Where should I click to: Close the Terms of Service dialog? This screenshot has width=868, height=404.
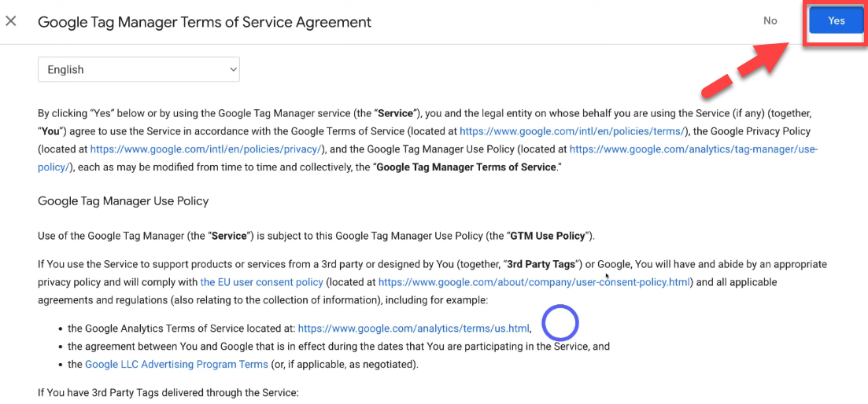(11, 21)
